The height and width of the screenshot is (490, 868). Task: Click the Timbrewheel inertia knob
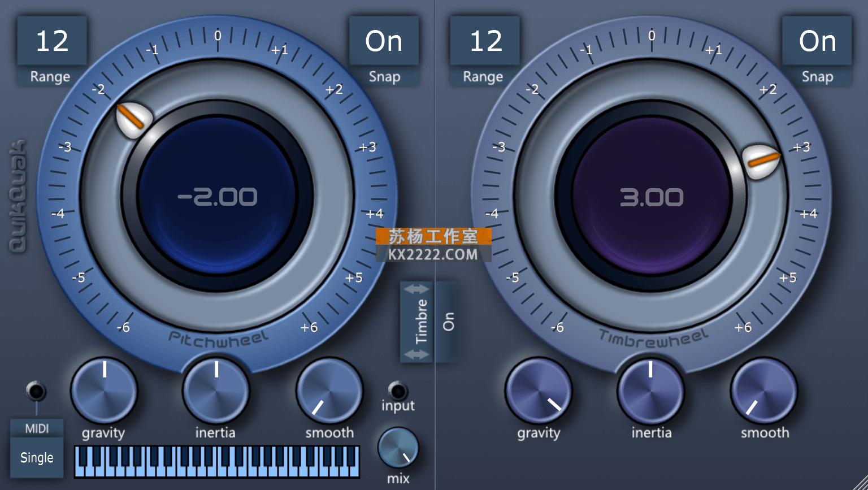pyautogui.click(x=650, y=391)
